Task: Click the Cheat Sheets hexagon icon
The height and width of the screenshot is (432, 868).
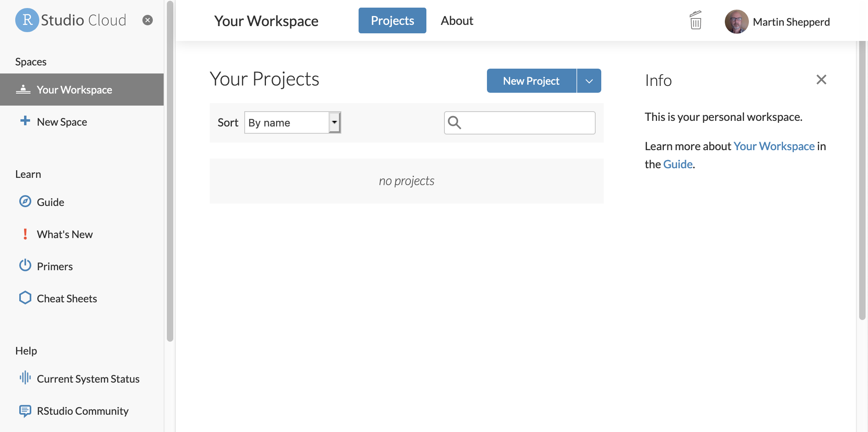Action: click(25, 298)
